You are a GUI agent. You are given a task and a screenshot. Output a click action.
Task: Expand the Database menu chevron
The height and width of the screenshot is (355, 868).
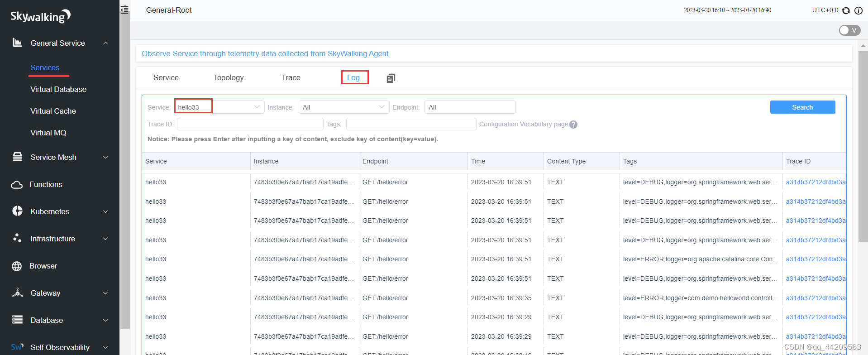105,320
